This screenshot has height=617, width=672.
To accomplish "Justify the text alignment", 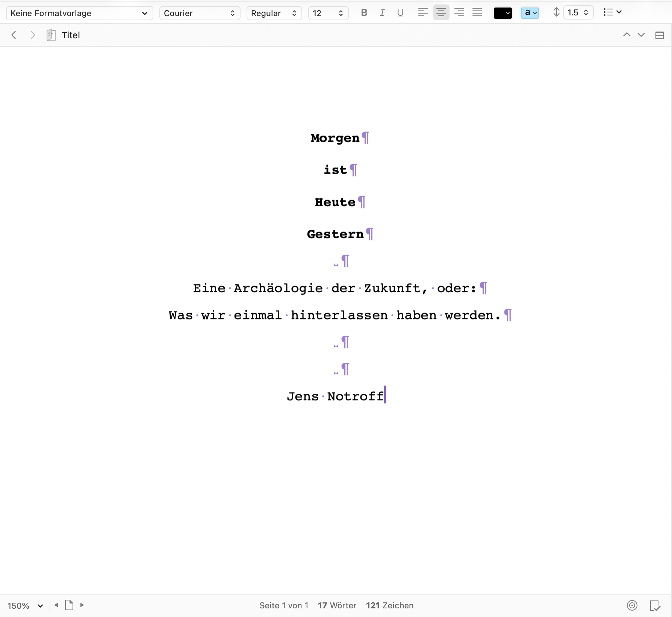I will pos(477,13).
